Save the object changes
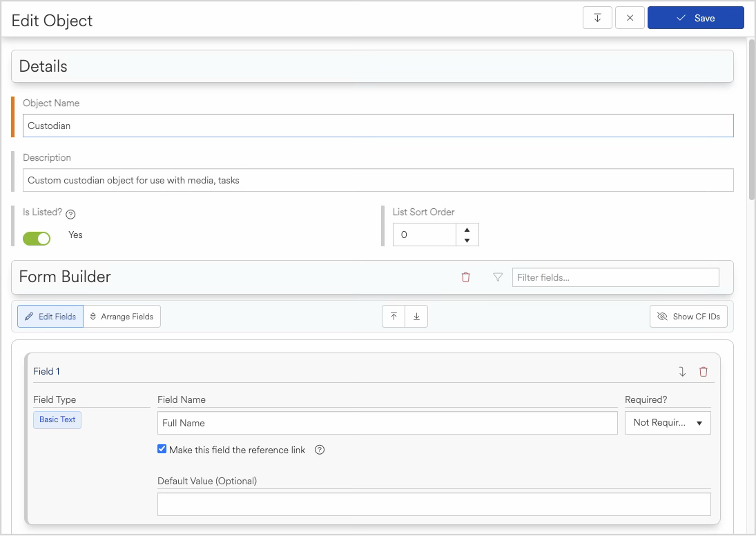The height and width of the screenshot is (536, 756). [x=695, y=18]
